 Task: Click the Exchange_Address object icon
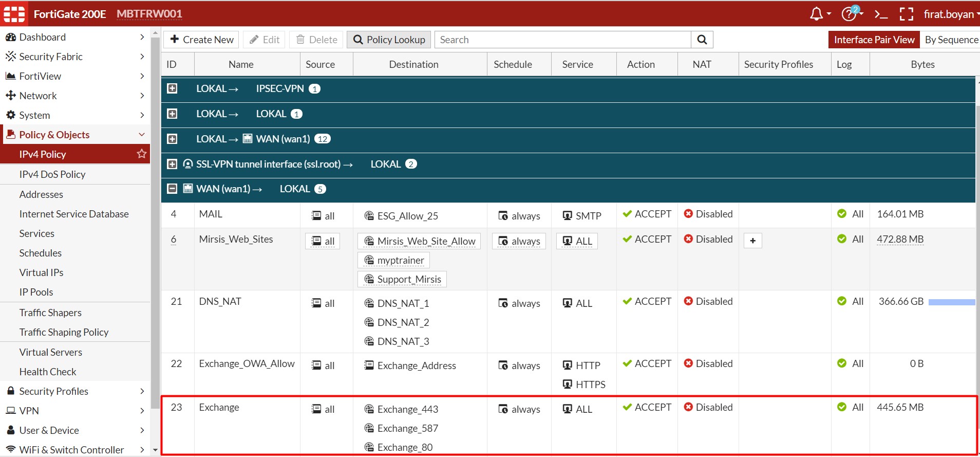point(369,365)
